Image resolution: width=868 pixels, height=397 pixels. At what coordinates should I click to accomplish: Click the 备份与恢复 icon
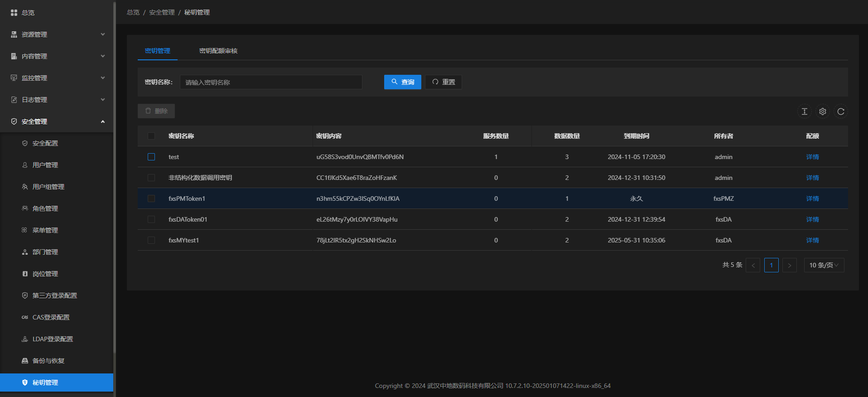pos(25,361)
